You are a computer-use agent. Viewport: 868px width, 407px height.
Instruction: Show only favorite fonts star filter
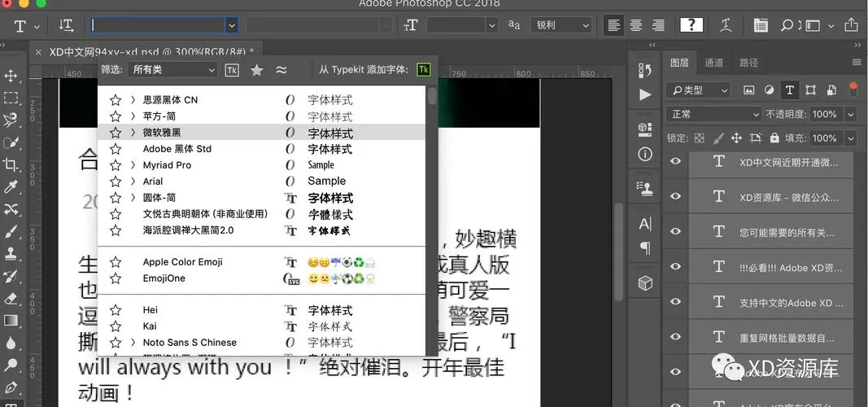point(256,70)
